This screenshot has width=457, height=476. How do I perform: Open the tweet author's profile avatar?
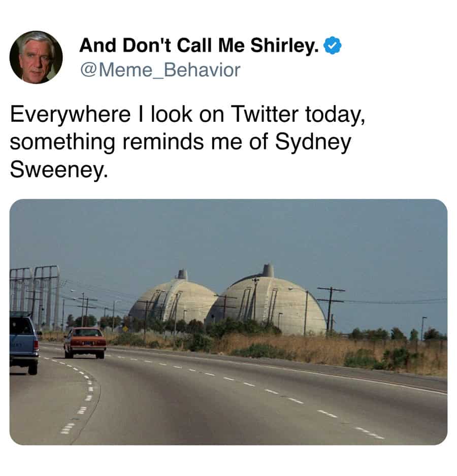[x=36, y=57]
